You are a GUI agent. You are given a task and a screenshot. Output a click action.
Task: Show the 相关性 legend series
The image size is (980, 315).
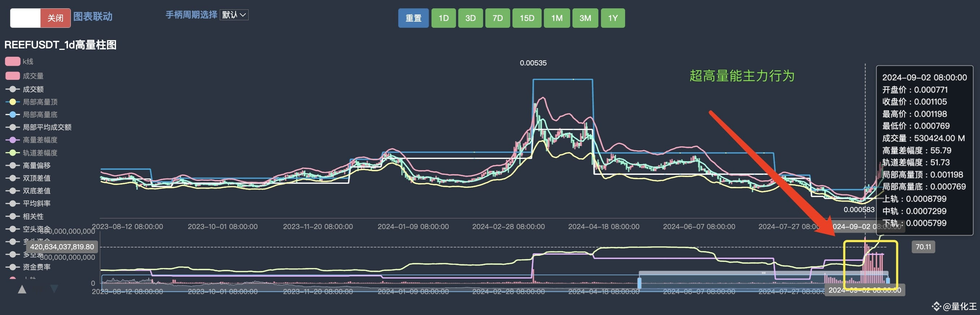[24, 216]
